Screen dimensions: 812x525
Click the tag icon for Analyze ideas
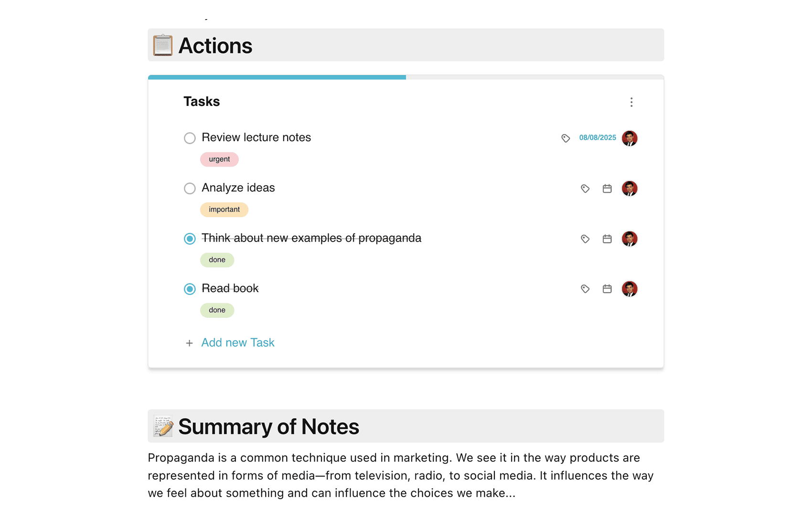coord(585,189)
